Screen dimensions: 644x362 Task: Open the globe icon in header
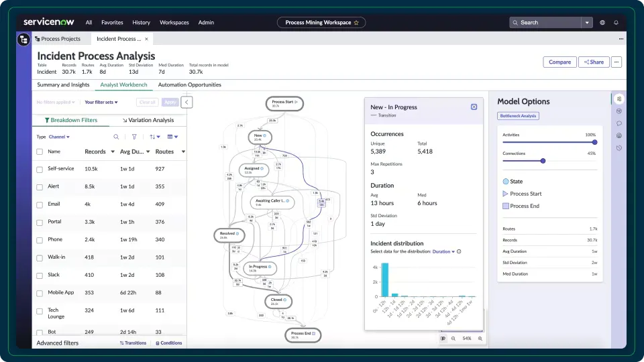602,23
